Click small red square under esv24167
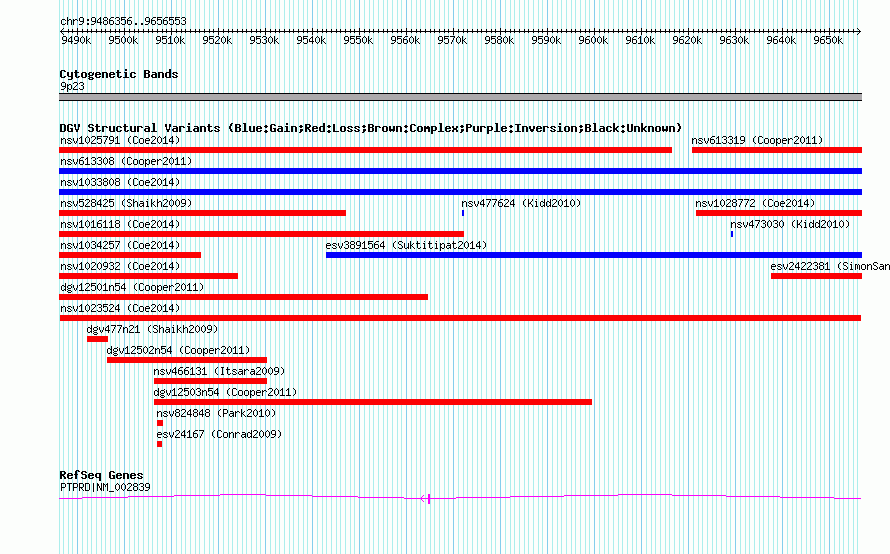Image resolution: width=890 pixels, height=554 pixels. [x=159, y=444]
